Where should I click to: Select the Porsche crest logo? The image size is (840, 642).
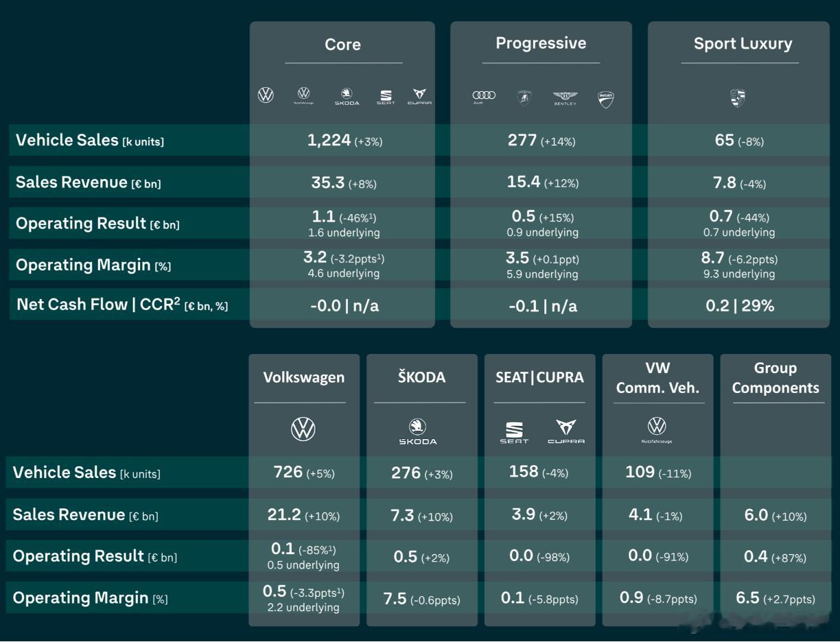pos(738,99)
